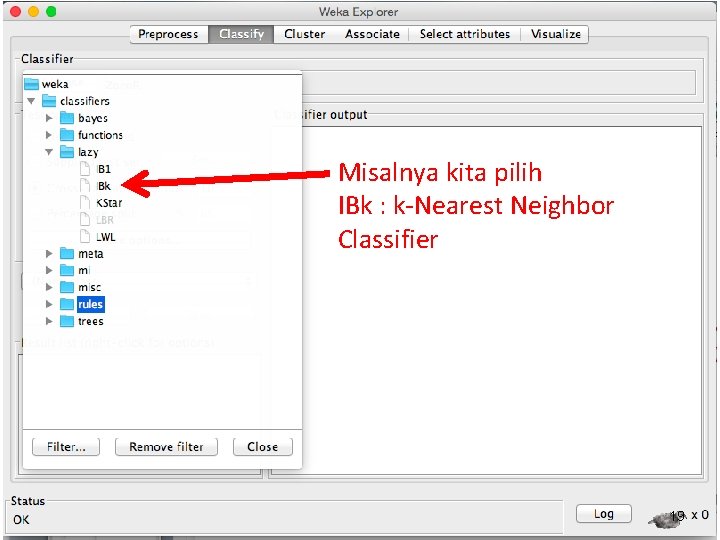Expand the rules tree node
Screen dimensions: 720x540
tap(49, 304)
